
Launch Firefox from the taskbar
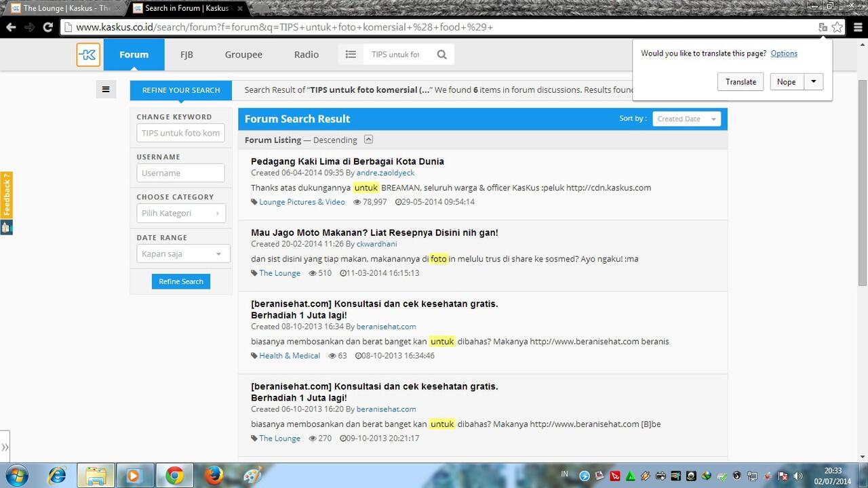(x=213, y=476)
